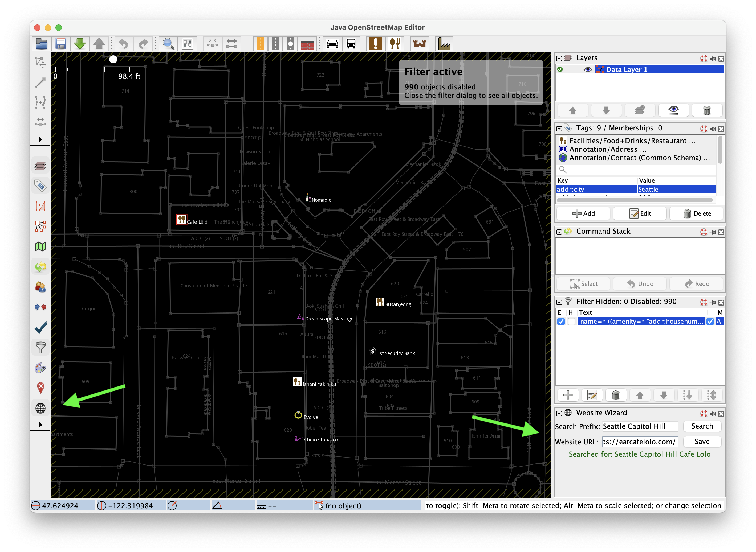Delete the selected layer with the trash icon
Screen dimensions: 756x552
pos(706,110)
